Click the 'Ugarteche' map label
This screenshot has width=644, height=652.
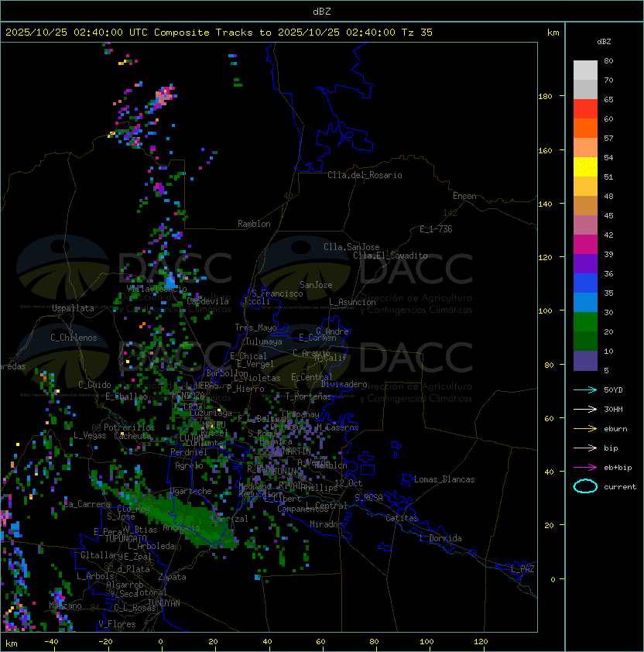coord(190,491)
